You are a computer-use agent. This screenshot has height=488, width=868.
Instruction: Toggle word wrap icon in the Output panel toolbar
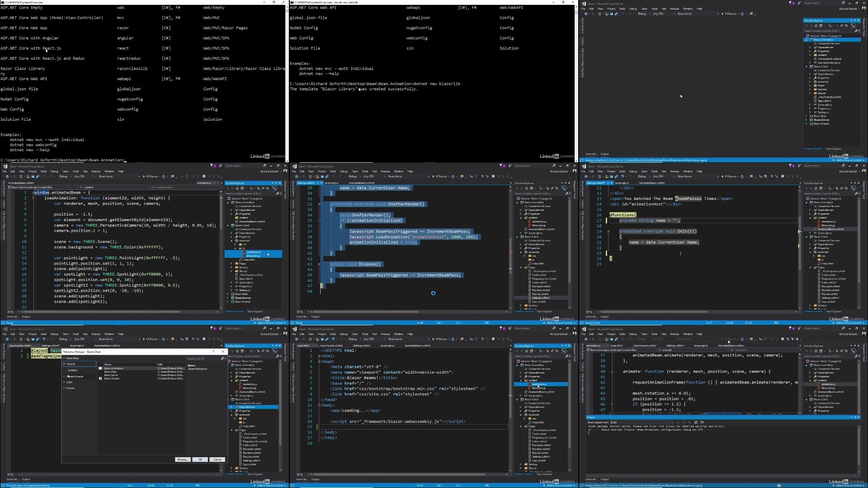pyautogui.click(x=702, y=422)
